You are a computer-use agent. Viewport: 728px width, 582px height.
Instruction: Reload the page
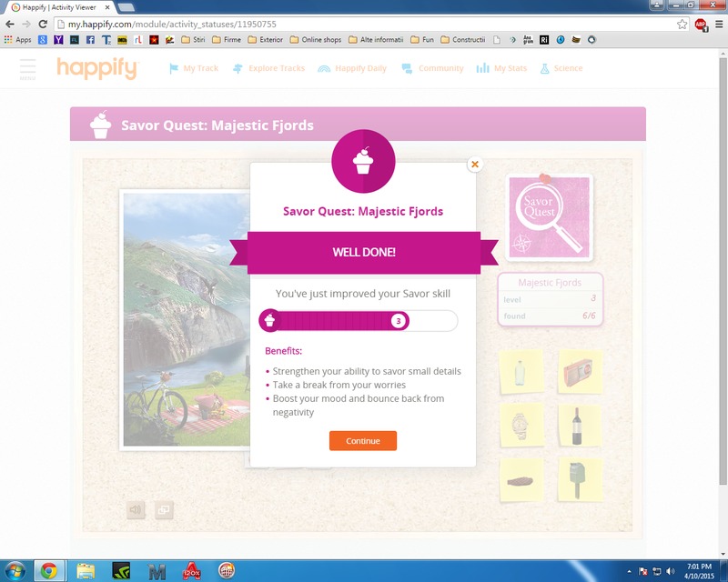(43, 25)
